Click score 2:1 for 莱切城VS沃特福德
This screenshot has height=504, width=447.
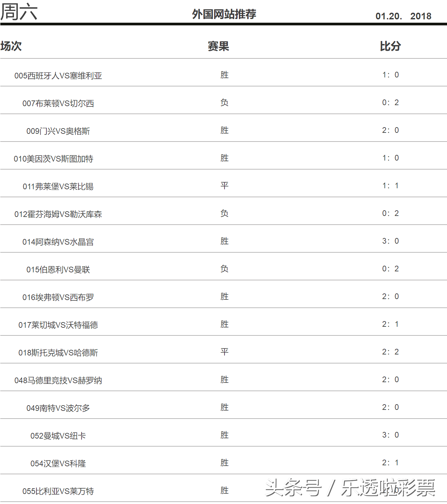coord(391,324)
